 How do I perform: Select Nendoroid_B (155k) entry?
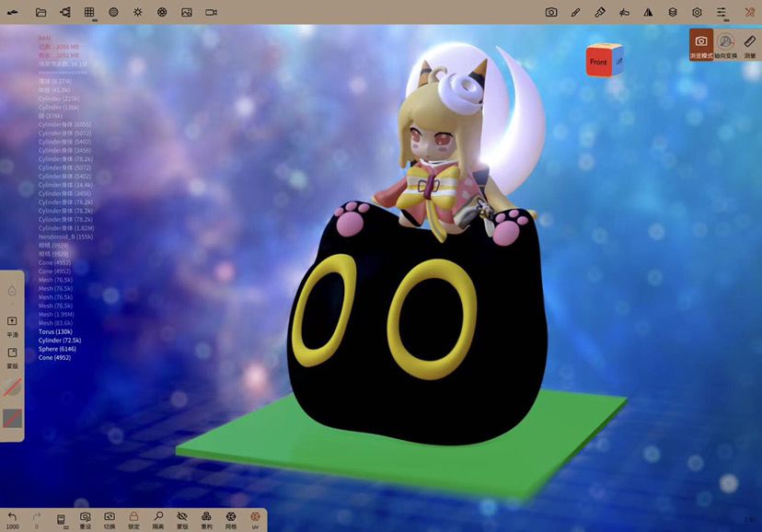tap(65, 237)
